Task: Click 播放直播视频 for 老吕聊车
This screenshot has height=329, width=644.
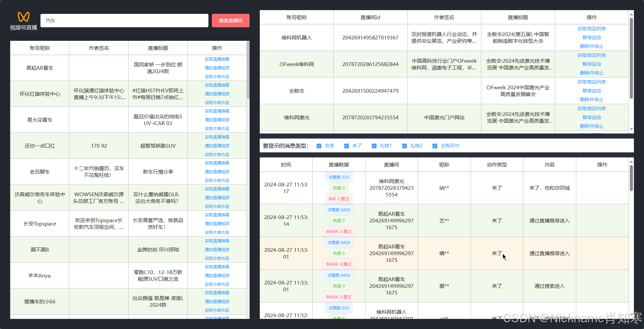Action: click(217, 172)
